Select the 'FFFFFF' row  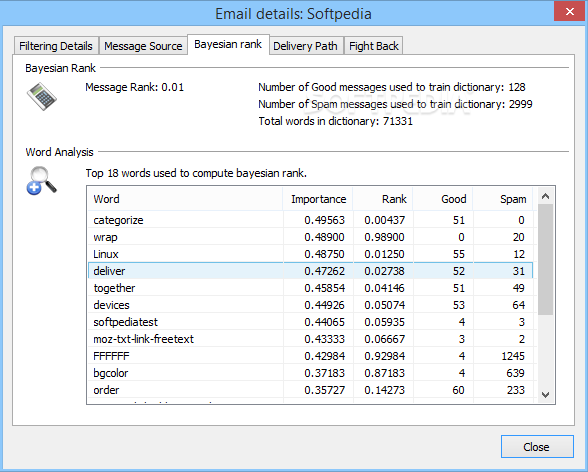pyautogui.click(x=310, y=356)
